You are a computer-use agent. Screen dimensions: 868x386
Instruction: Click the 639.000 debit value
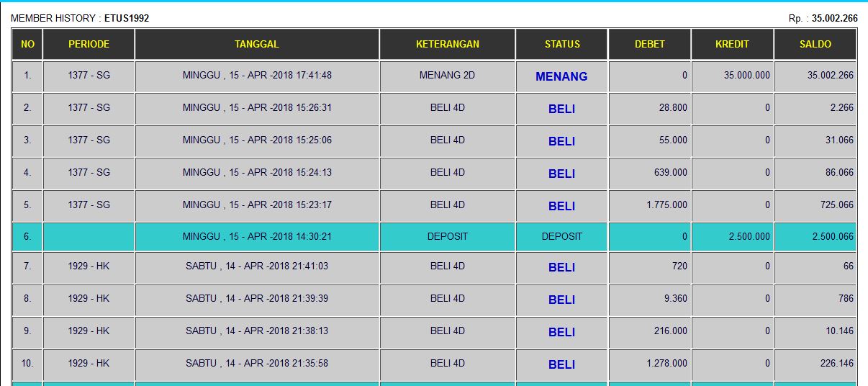[x=670, y=173]
